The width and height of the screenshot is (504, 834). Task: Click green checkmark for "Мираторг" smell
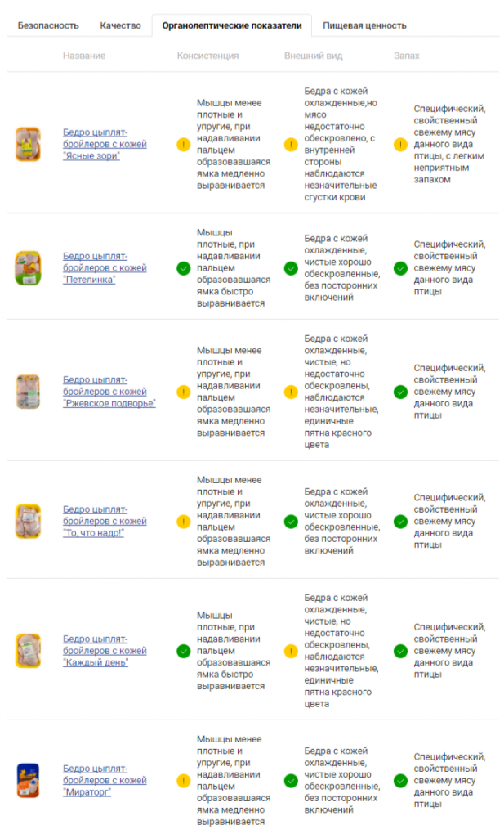(400, 781)
